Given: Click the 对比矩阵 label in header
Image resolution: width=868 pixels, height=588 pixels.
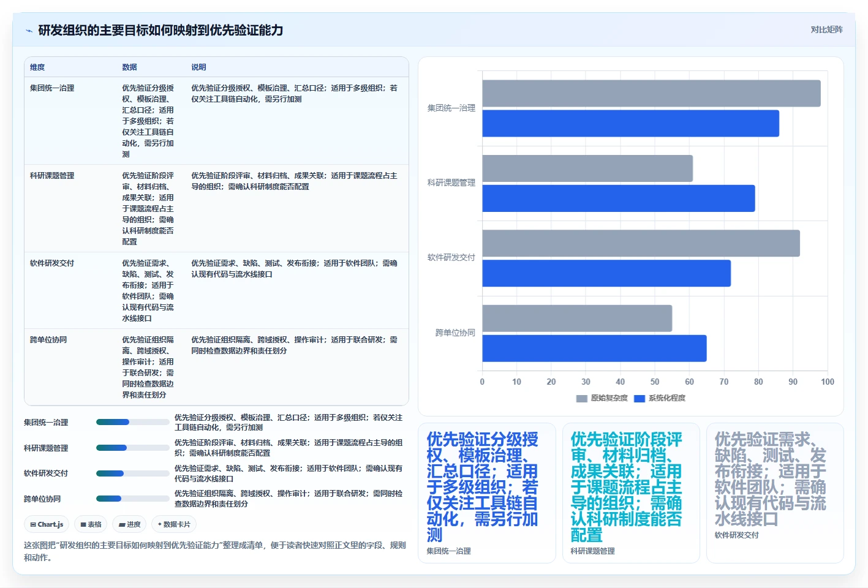Looking at the screenshot, I should (826, 29).
